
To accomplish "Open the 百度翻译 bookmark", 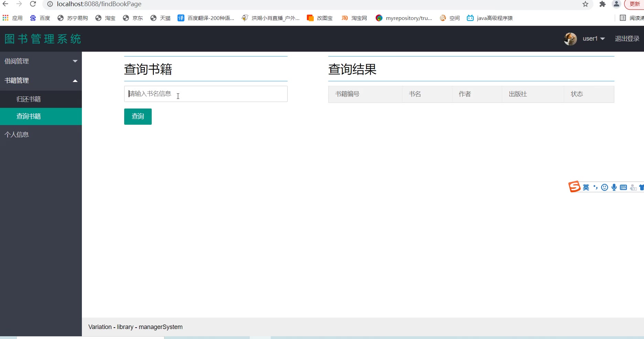I will point(206,18).
